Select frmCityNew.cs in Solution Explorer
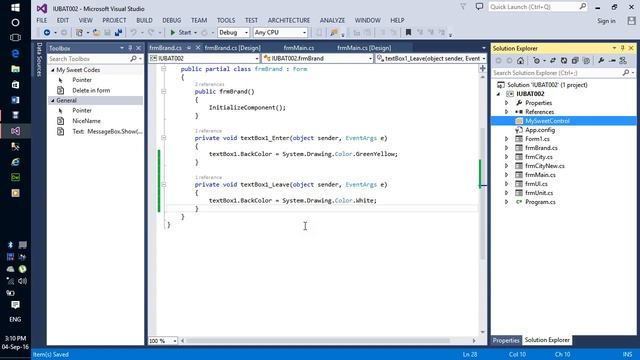 point(544,166)
